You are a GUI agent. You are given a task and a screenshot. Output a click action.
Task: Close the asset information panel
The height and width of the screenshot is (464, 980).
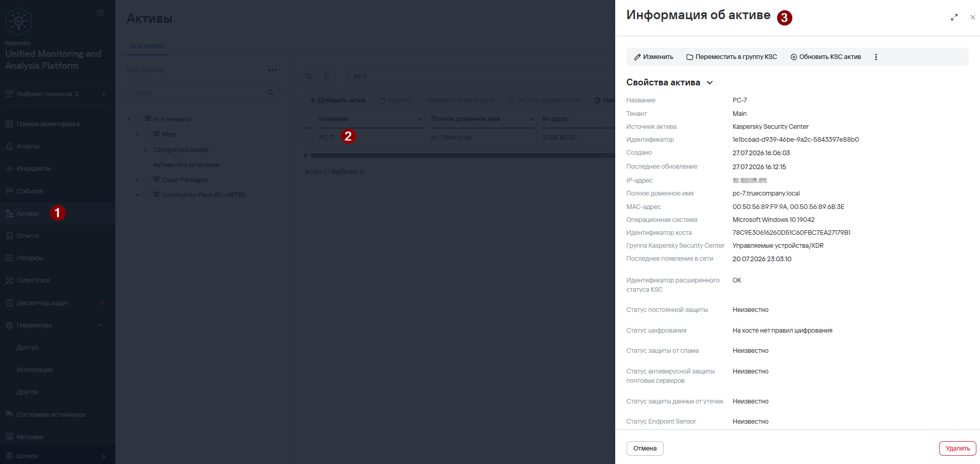[973, 17]
